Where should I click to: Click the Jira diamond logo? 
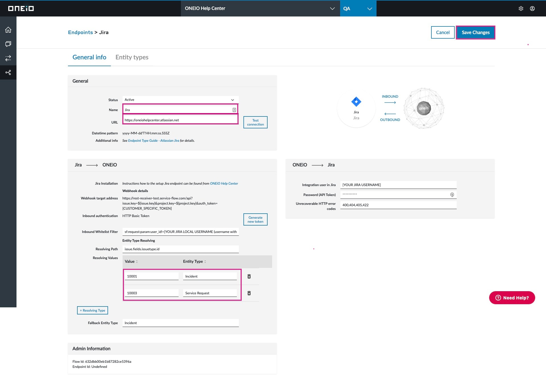tap(356, 102)
